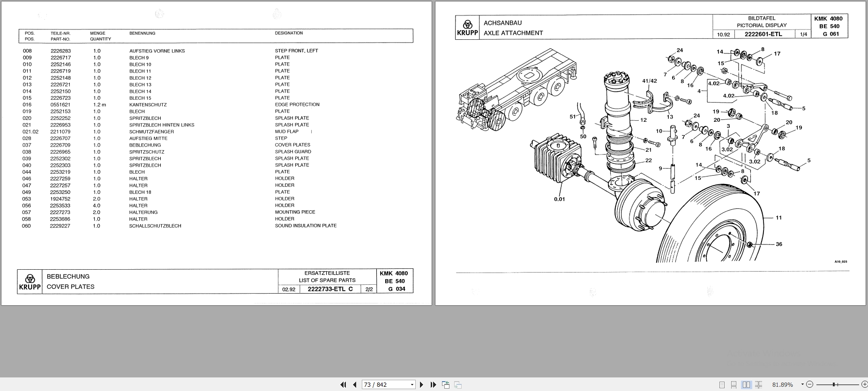
Task: Click the 1.2 m quantity value
Action: click(99, 105)
